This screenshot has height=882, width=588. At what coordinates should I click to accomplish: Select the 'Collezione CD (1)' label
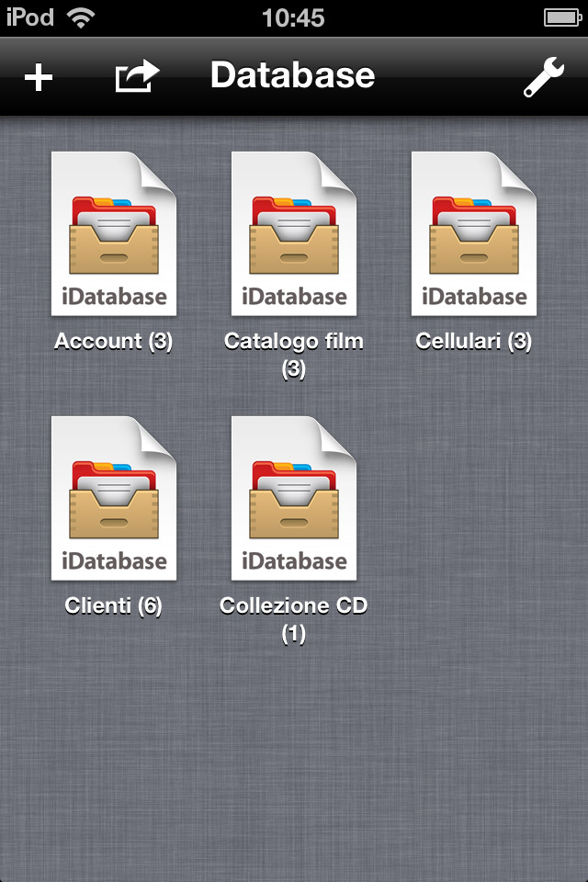pyautogui.click(x=294, y=619)
